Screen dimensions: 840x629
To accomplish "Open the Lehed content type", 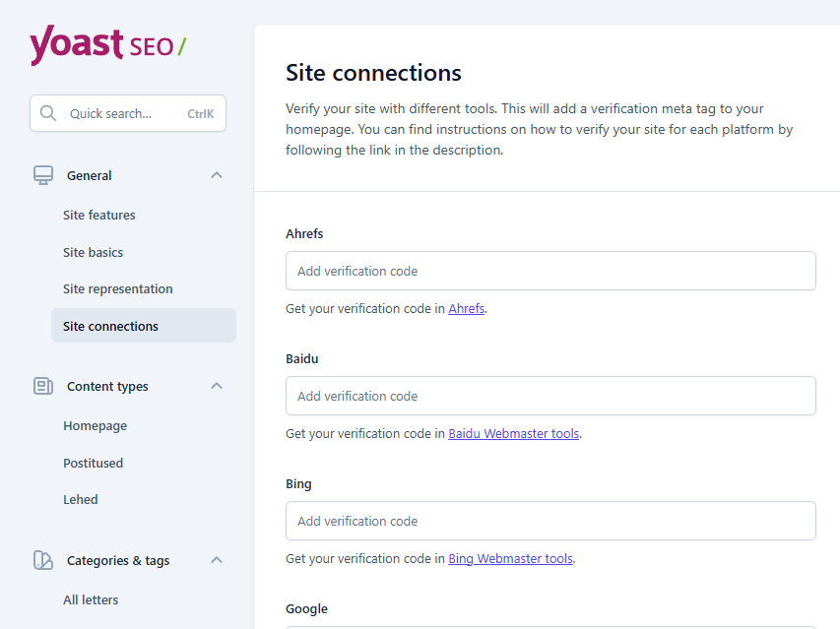I will (x=81, y=499).
